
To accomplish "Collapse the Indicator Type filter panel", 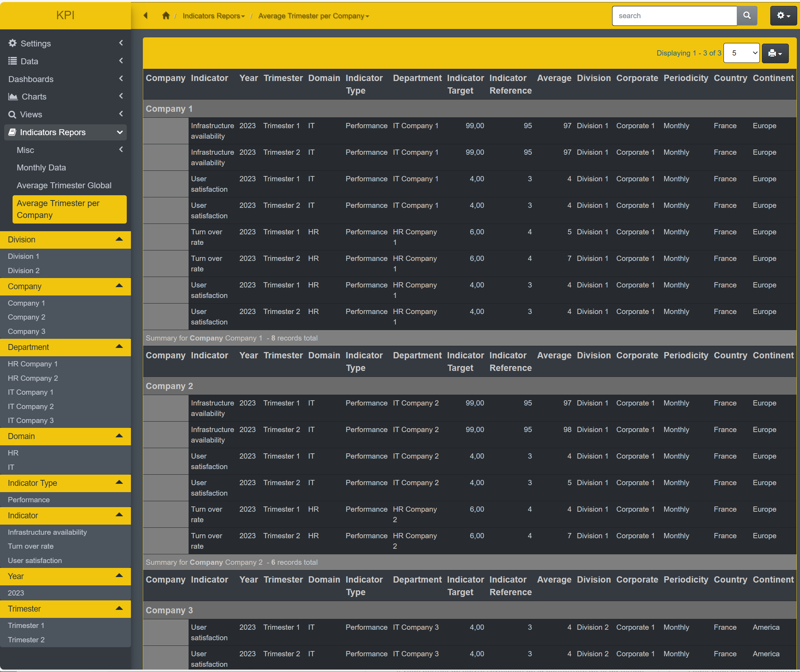I will (x=119, y=483).
